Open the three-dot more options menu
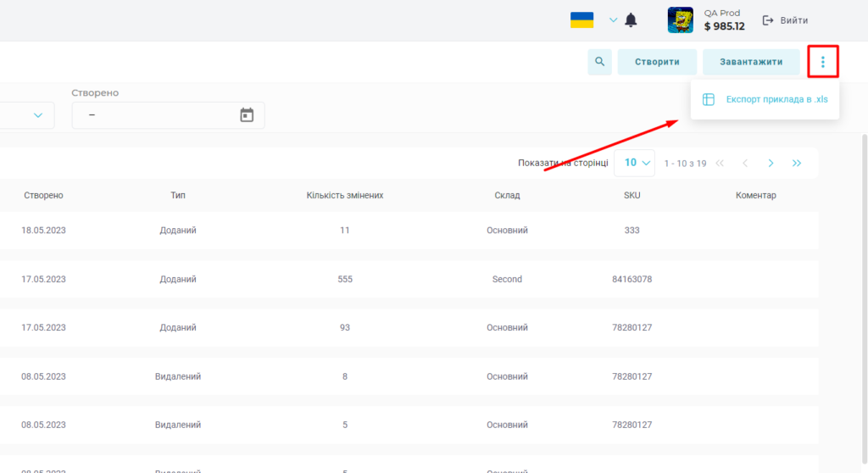This screenshot has width=868, height=473. (822, 62)
